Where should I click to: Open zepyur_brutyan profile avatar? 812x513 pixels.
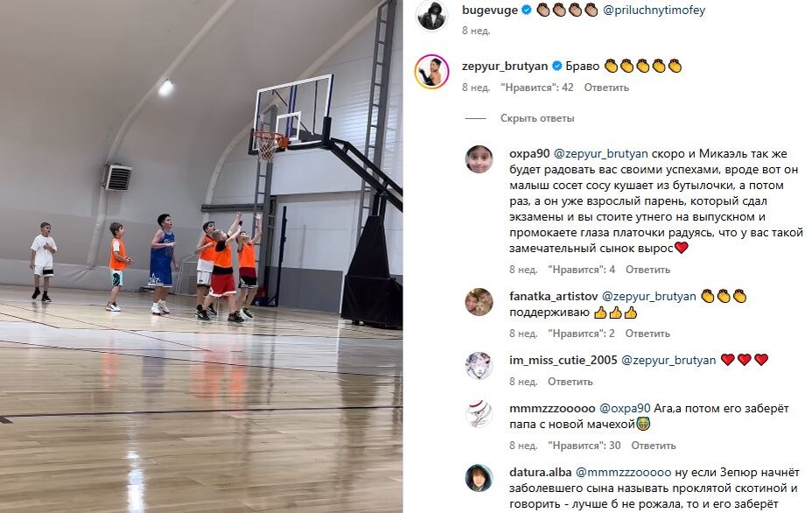tap(432, 72)
